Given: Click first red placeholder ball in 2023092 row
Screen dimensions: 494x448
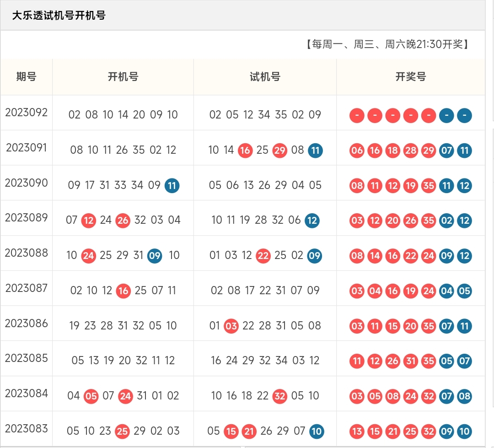Looking at the screenshot, I should pyautogui.click(x=357, y=115).
